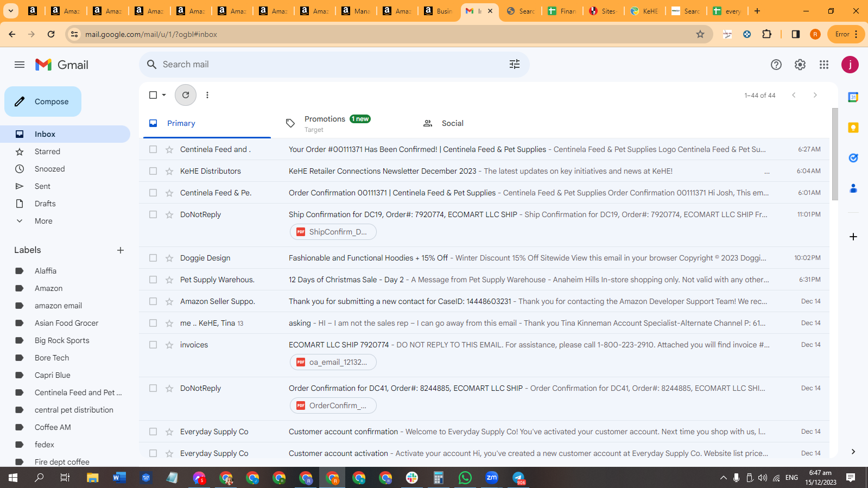Open the select dropdown arrow beside checkbox

point(164,95)
